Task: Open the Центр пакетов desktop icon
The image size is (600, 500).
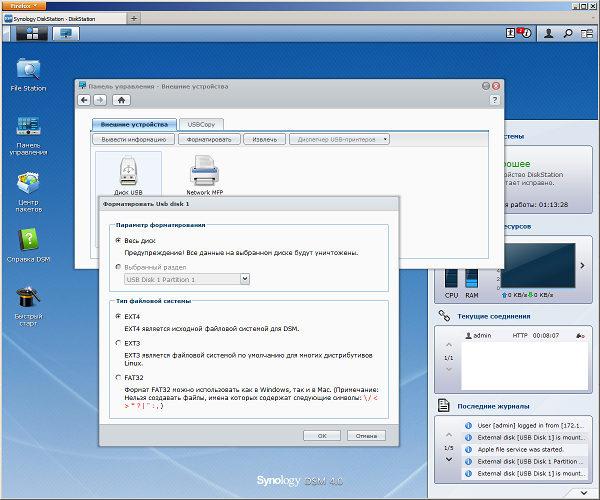Action: pos(28,192)
